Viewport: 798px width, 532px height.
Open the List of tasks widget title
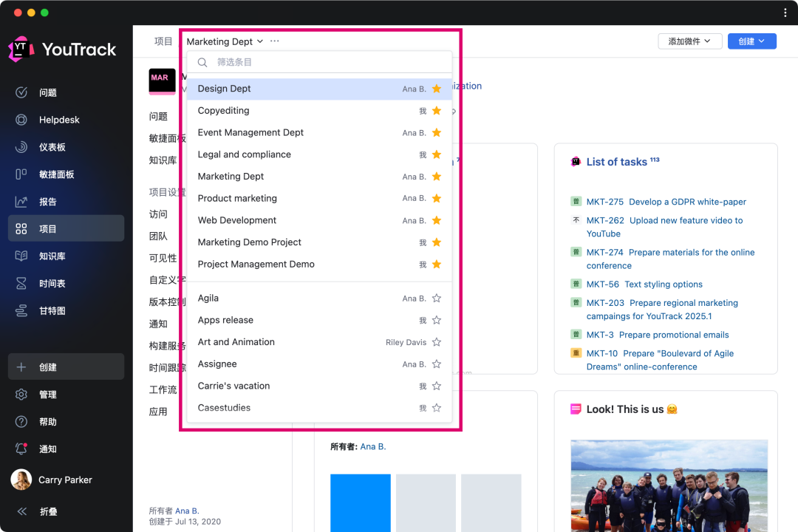616,162
